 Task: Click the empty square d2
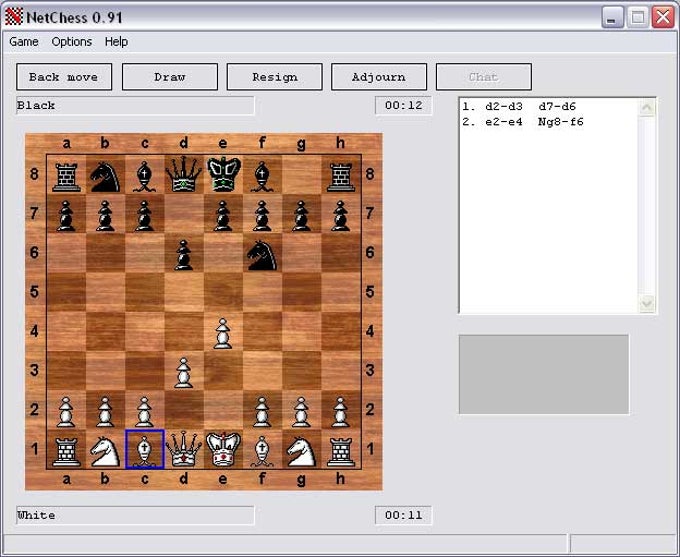click(x=183, y=410)
